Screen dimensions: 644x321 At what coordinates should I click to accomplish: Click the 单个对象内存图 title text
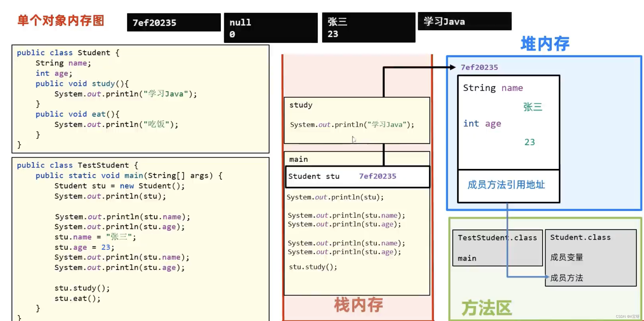click(61, 21)
